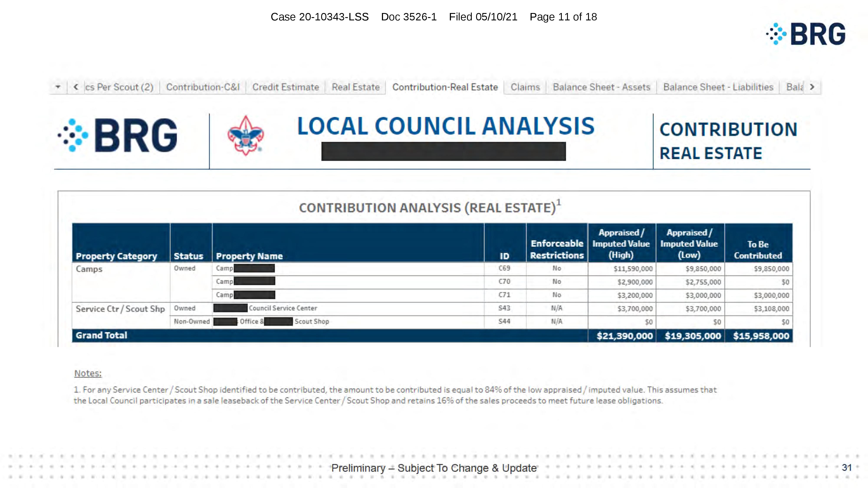This screenshot has height=488, width=868.
Task: Open the sheet list dropdown arrow
Action: click(58, 87)
